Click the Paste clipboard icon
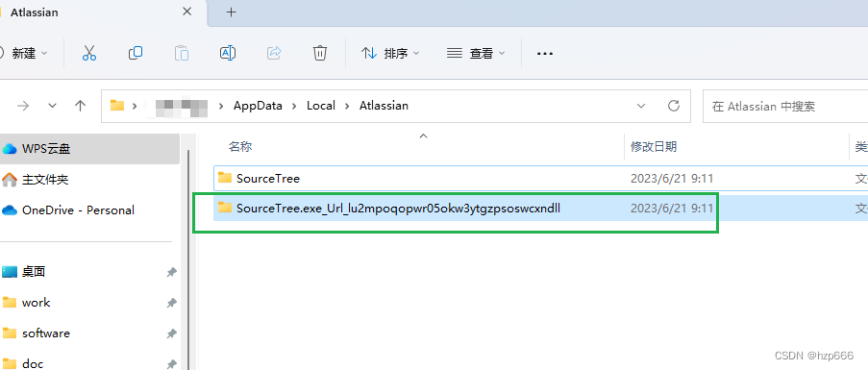 181,53
